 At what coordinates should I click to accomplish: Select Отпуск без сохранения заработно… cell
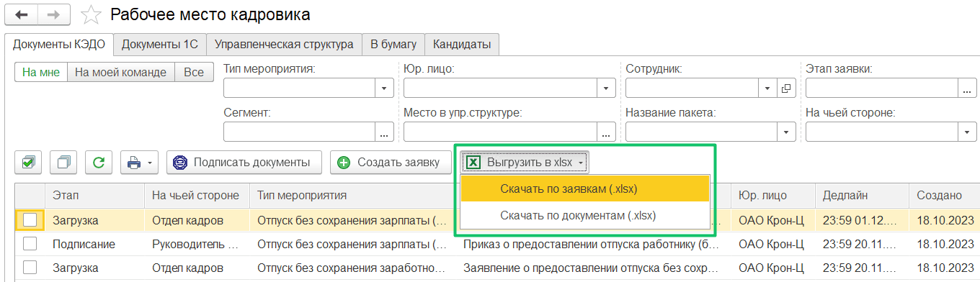(353, 267)
